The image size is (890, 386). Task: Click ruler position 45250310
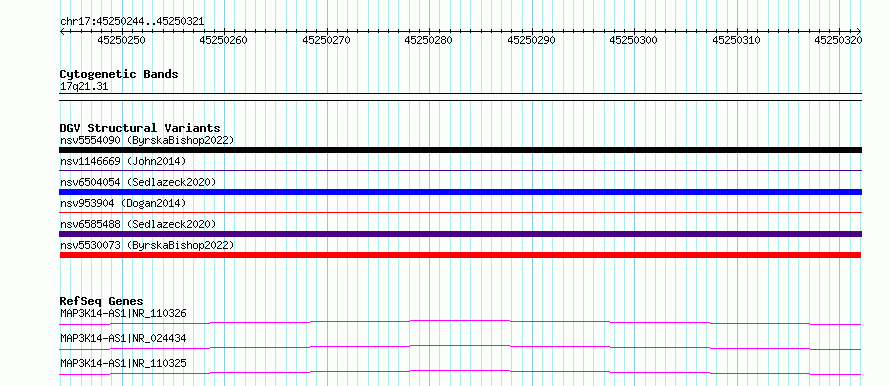point(736,40)
